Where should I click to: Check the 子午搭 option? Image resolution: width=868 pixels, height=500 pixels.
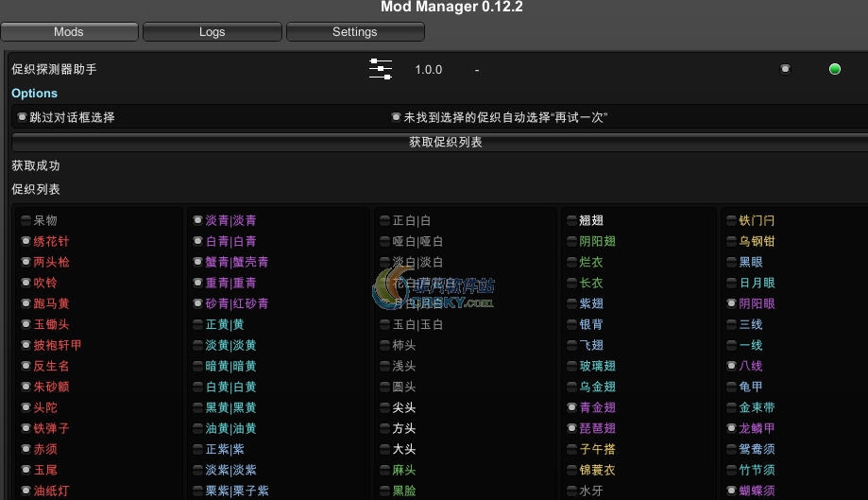(x=571, y=449)
